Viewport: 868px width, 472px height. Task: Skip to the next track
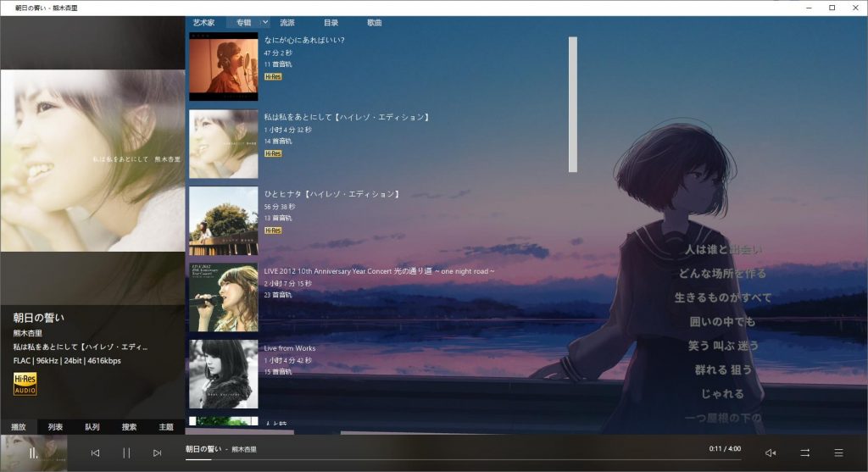coord(157,453)
